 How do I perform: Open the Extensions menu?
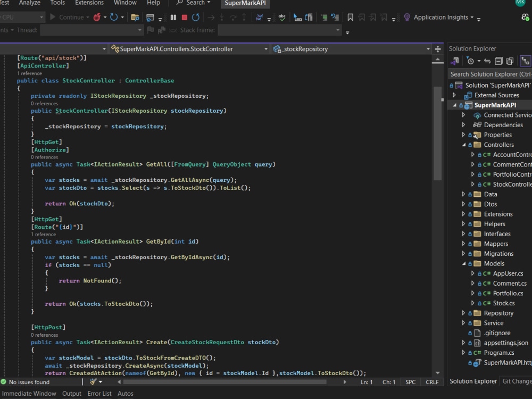[x=89, y=3]
